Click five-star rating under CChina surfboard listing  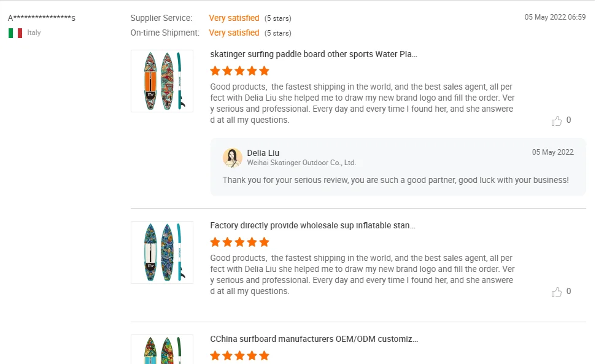pyautogui.click(x=239, y=355)
